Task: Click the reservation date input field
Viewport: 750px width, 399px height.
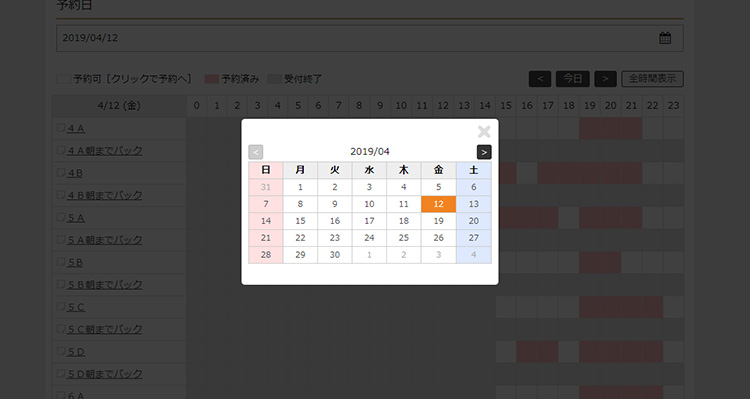Action: [370, 38]
